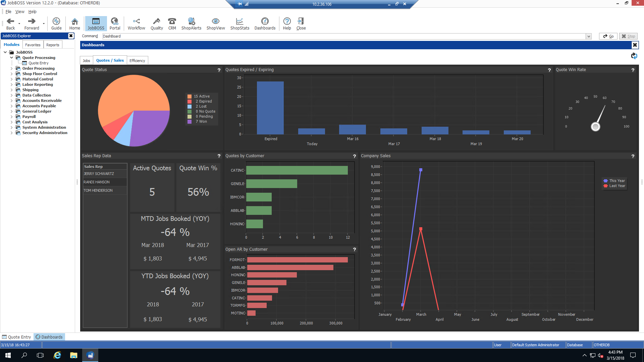Screen dimensions: 644x362
Task: Collapse the Quote Processing tree node
Action: [x=12, y=58]
